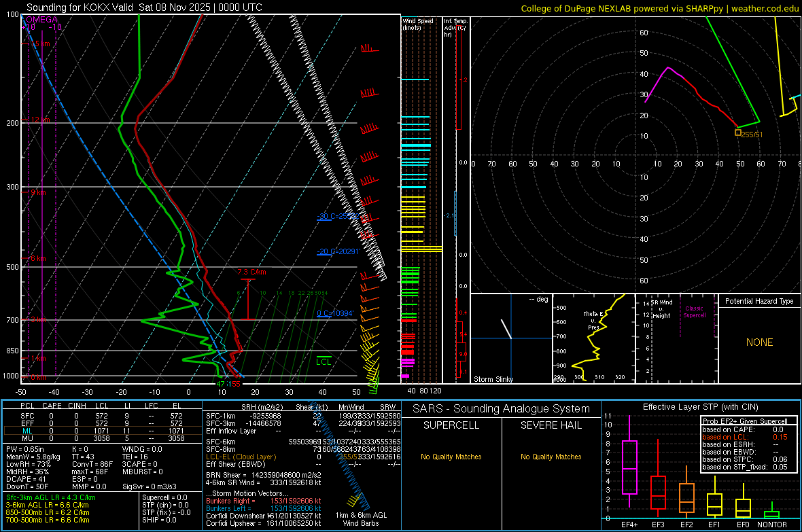Click the '0 C=10394'' freezing level label
This screenshot has height=532, width=802.
335,313
